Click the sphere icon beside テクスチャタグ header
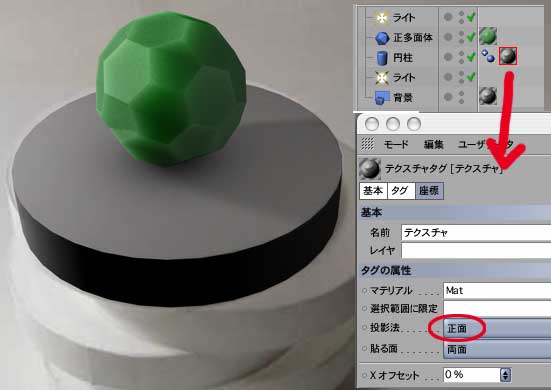 [x=370, y=169]
